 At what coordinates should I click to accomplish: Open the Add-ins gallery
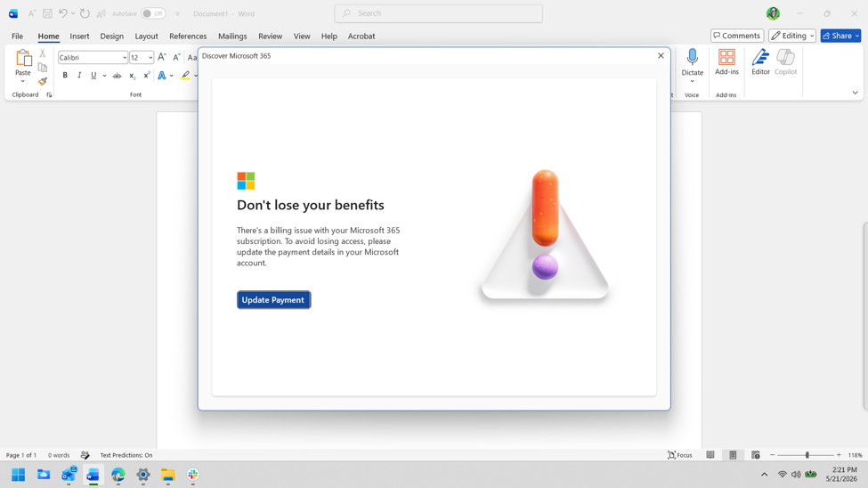tap(726, 61)
